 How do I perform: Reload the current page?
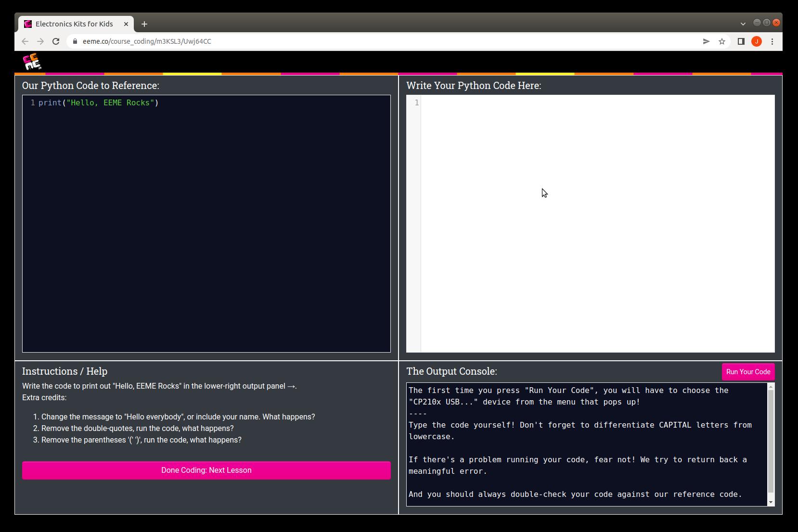56,41
